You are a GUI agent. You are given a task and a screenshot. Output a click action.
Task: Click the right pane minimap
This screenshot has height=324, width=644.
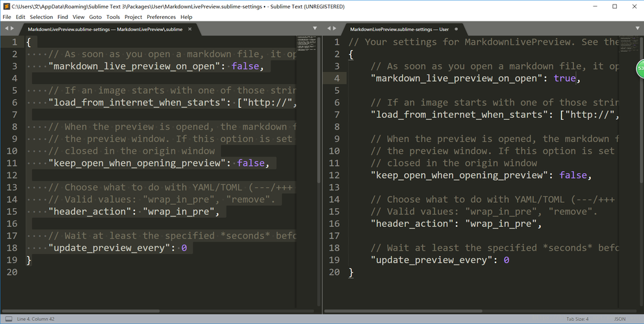(627, 44)
